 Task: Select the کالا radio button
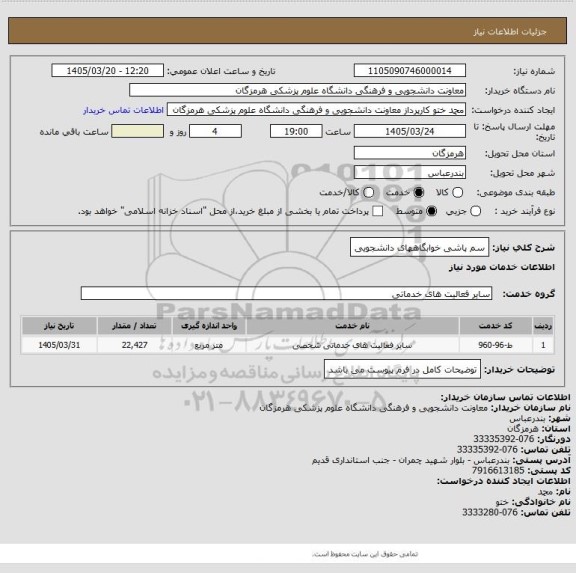click(457, 192)
